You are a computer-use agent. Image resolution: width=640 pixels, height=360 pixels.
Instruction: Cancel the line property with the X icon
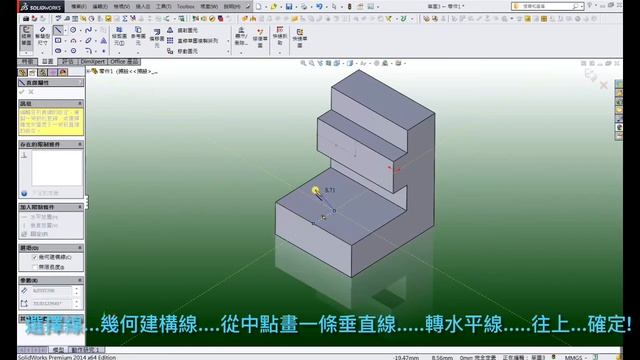point(31,92)
